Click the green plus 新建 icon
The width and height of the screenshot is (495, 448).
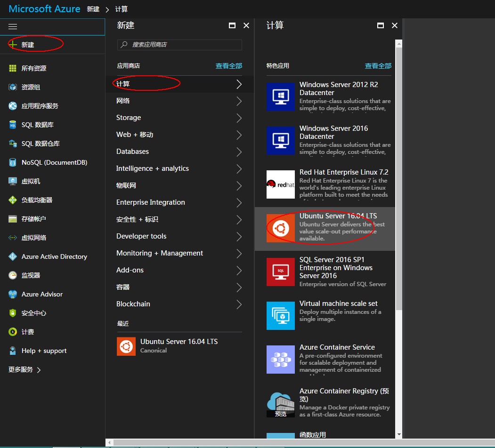click(x=13, y=45)
